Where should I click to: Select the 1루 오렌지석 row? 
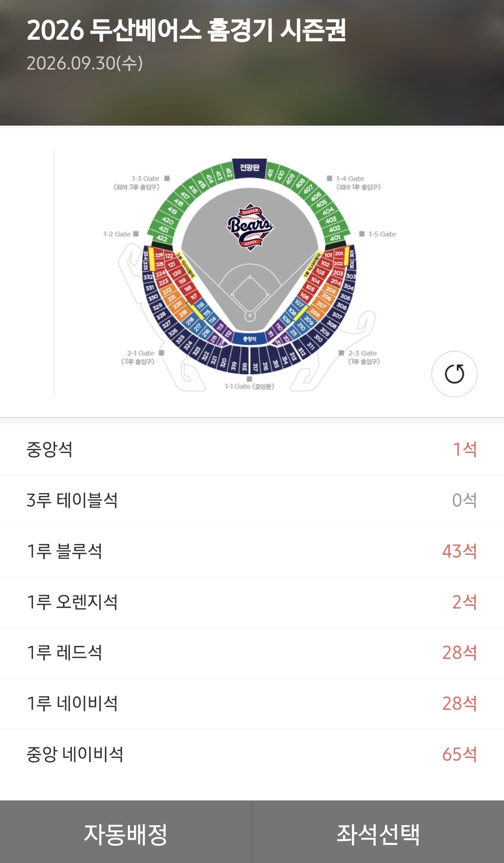pyautogui.click(x=252, y=602)
